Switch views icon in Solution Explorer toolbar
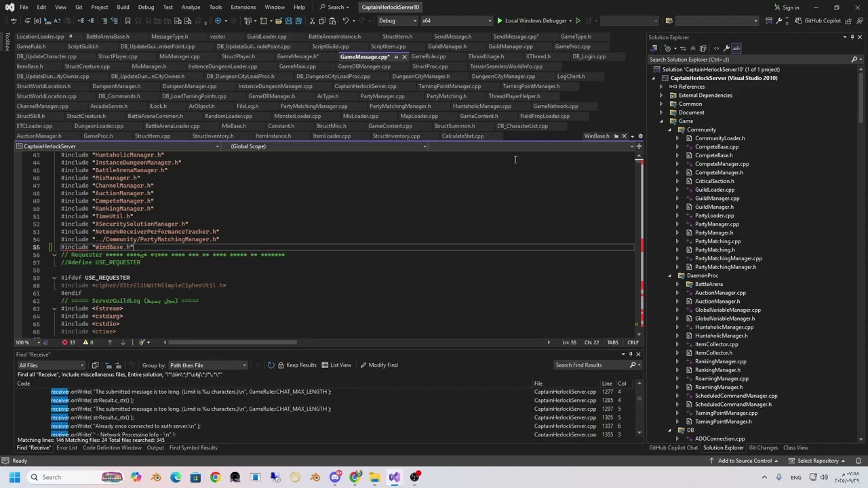868x488 pixels. coord(654,48)
